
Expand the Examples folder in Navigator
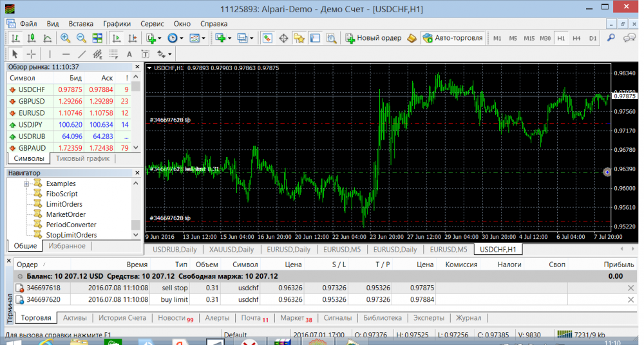coord(26,184)
